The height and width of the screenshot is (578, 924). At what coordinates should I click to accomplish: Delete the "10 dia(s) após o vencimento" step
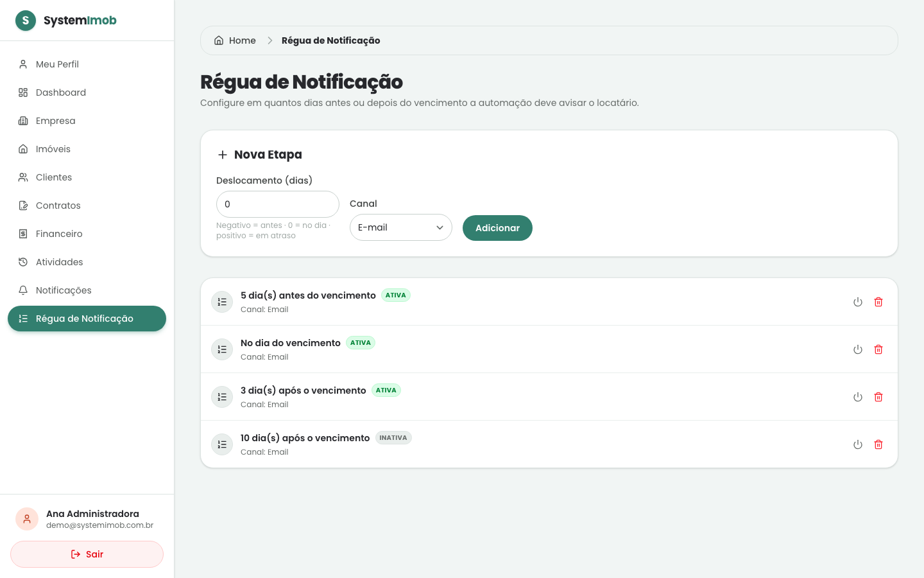click(x=878, y=444)
